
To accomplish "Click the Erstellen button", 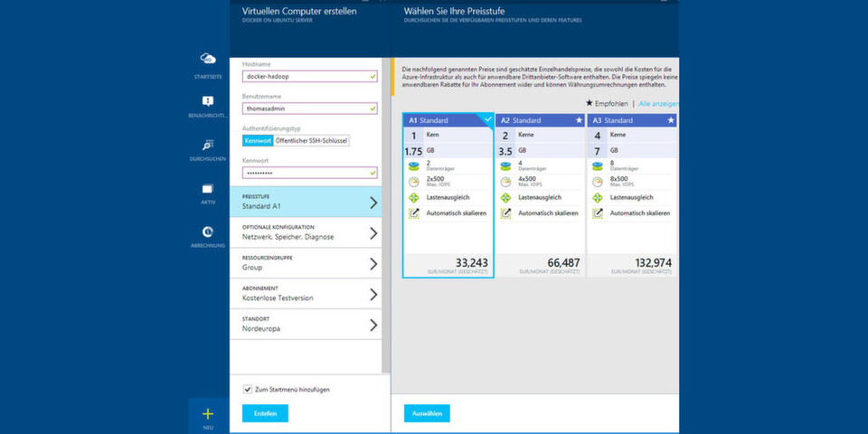I will tap(265, 413).
